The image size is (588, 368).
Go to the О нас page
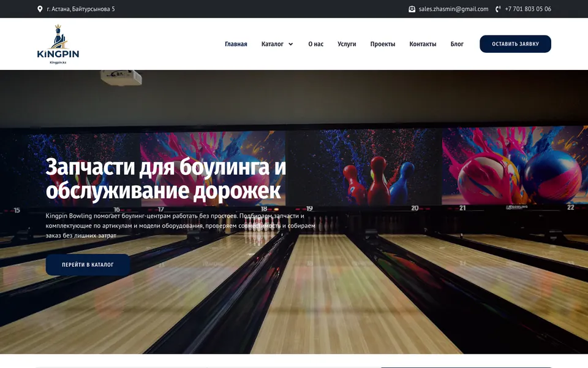coord(316,44)
